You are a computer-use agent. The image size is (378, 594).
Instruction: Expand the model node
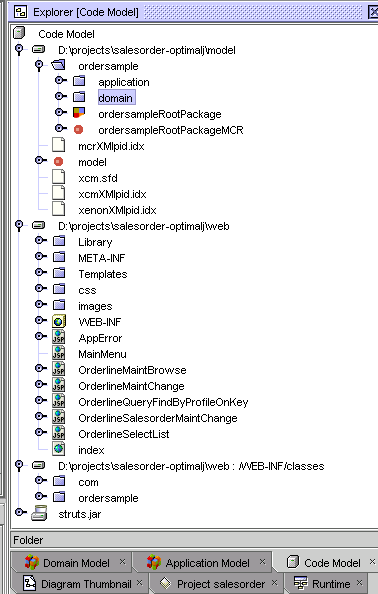coord(41,160)
